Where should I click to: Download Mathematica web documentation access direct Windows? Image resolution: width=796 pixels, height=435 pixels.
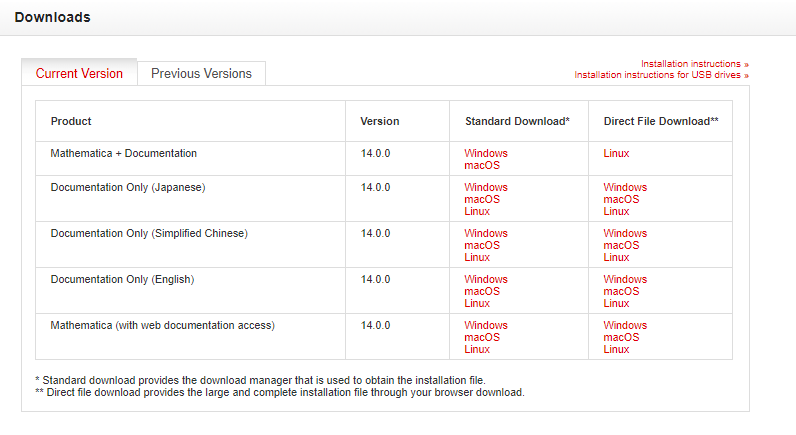click(625, 325)
